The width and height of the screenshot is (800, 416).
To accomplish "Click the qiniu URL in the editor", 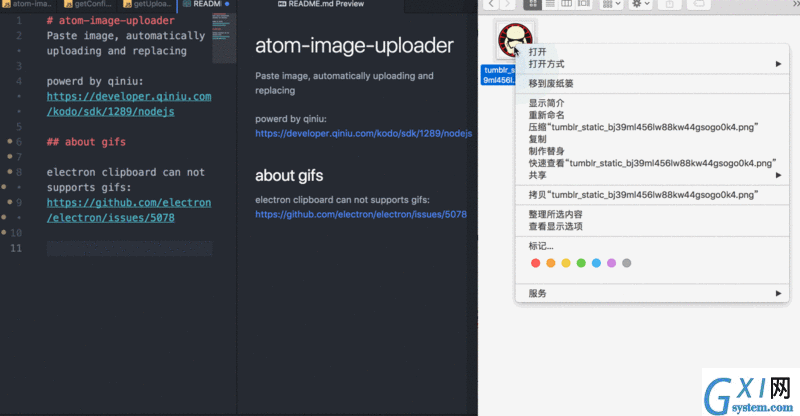I will tap(129, 104).
